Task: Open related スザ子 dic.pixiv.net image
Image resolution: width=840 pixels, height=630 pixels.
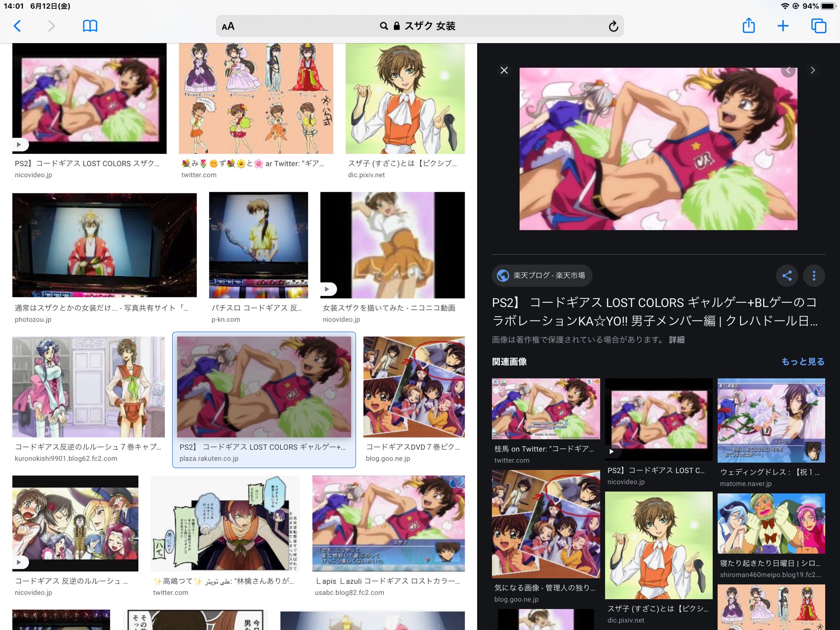Action: click(x=659, y=545)
